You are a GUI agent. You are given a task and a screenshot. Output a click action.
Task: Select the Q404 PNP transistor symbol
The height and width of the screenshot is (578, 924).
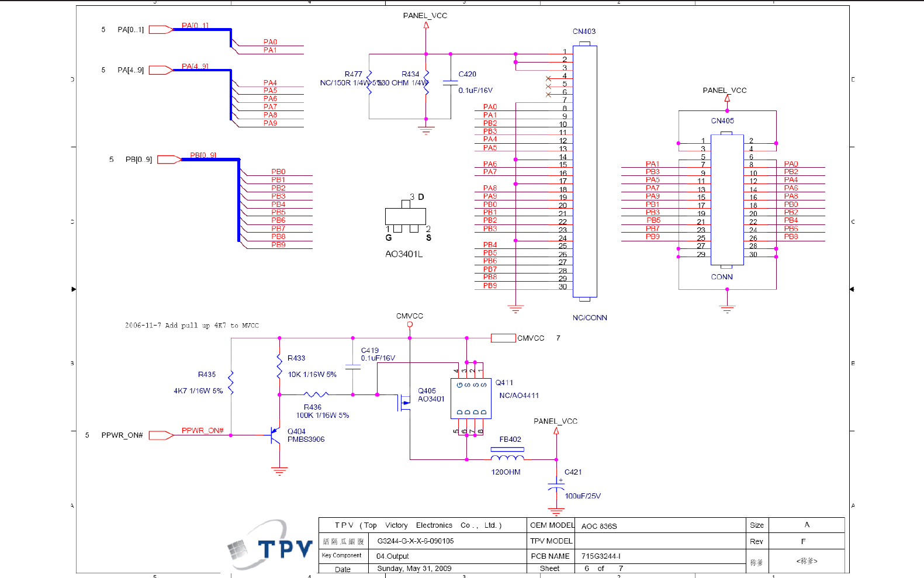(x=275, y=435)
